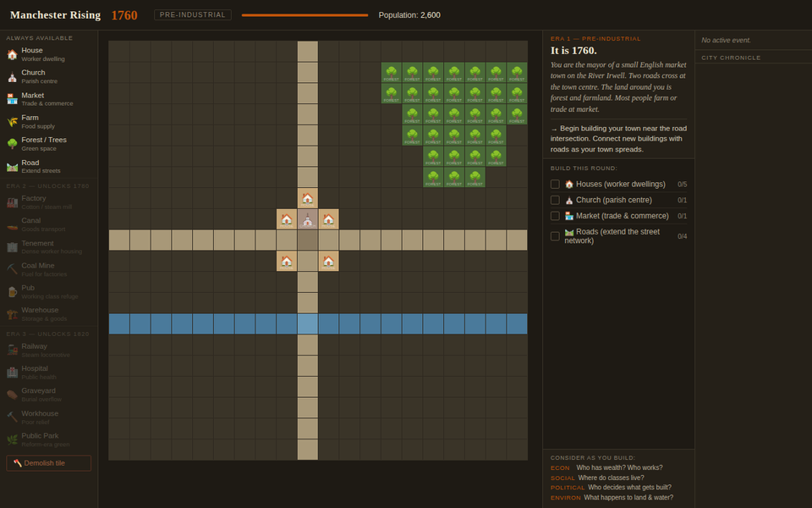The width and height of the screenshot is (812, 508).
Task: Check the Roads (extend the street network) checkbox
Action: coord(555,236)
